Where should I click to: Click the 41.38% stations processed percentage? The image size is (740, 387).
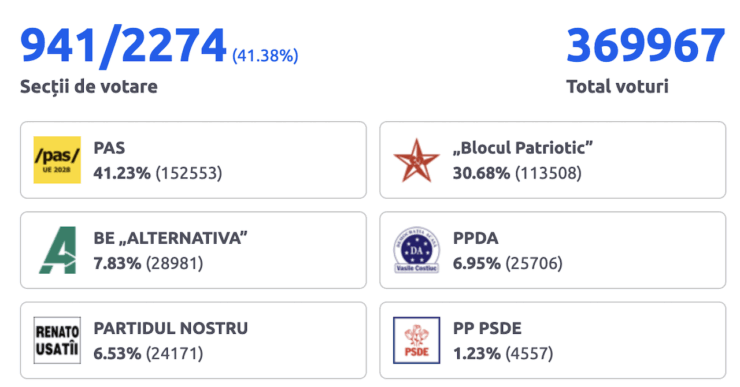(x=265, y=56)
